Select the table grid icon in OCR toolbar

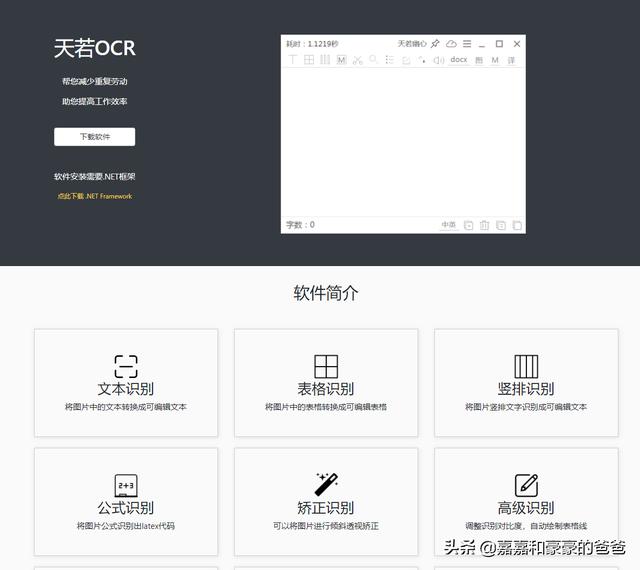(x=309, y=60)
